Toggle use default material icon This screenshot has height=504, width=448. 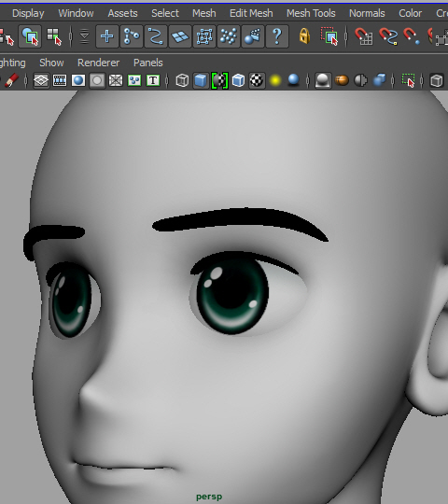coord(220,80)
